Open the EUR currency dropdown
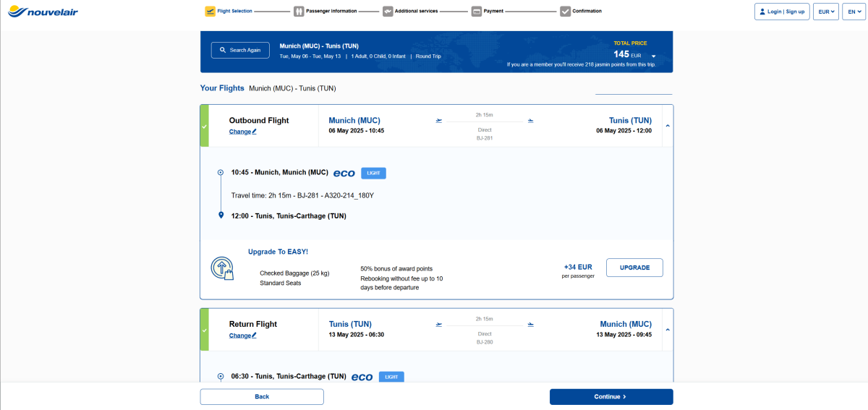868x410 pixels. point(825,12)
